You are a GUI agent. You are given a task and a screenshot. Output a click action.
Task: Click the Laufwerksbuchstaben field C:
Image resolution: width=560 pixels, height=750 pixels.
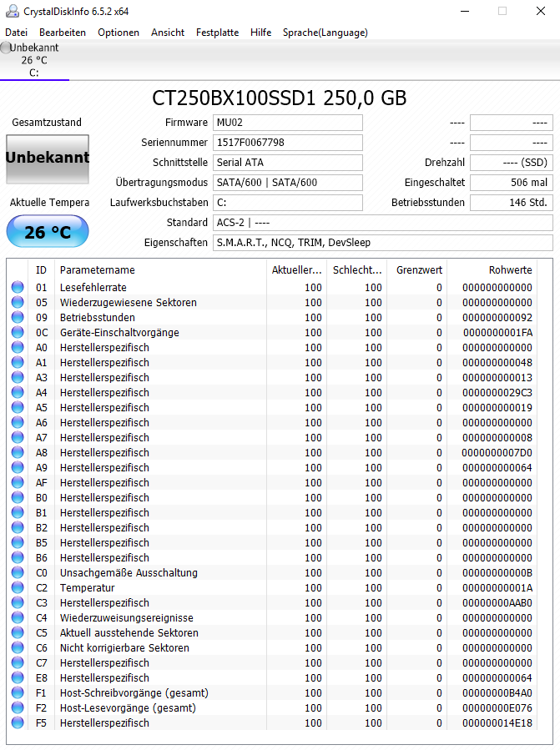point(288,203)
